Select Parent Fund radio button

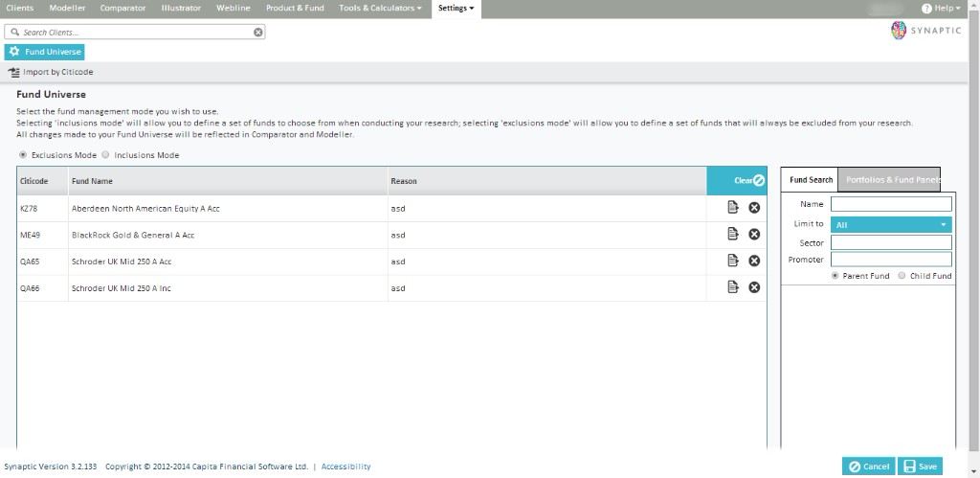(x=835, y=275)
